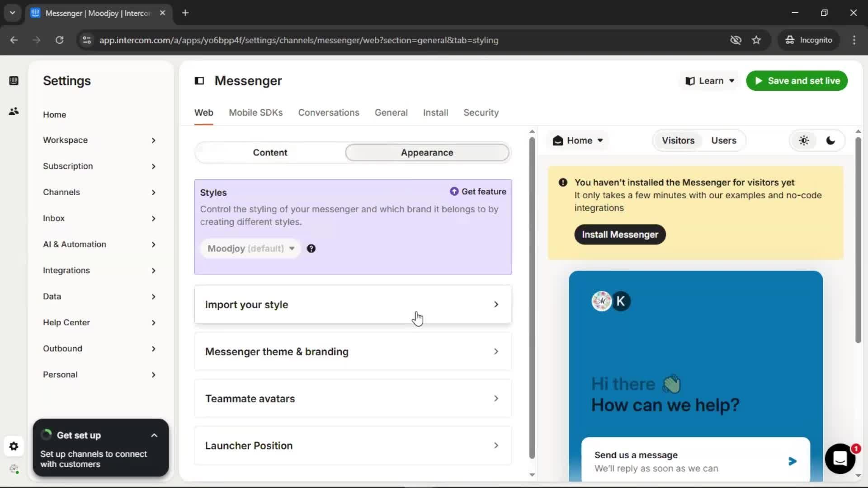The image size is (868, 488).
Task: Open the Moodjoy (default) style dropdown
Action: tap(250, 249)
